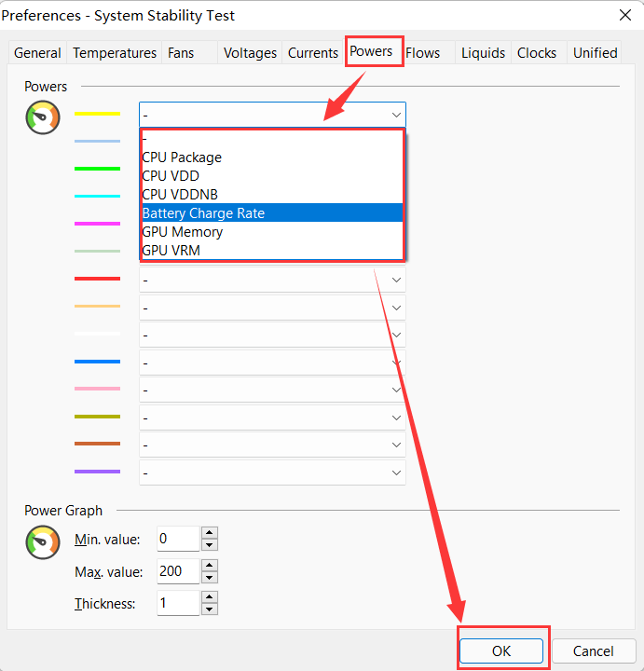
Task: Click the Min. value input field
Action: 177,539
